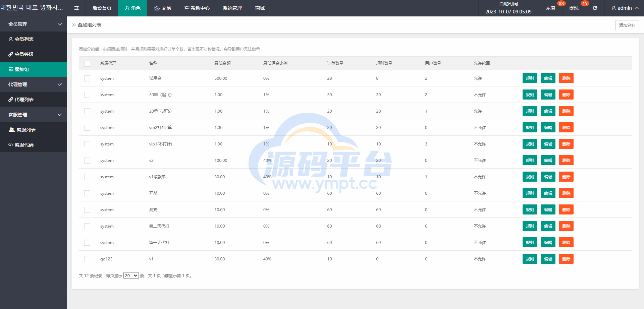
Task: Click 规则 for the 试用金 row
Action: click(530, 78)
